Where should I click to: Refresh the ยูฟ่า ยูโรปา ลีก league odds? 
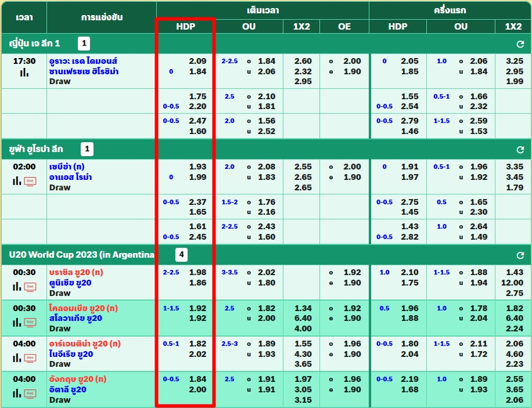tap(520, 150)
